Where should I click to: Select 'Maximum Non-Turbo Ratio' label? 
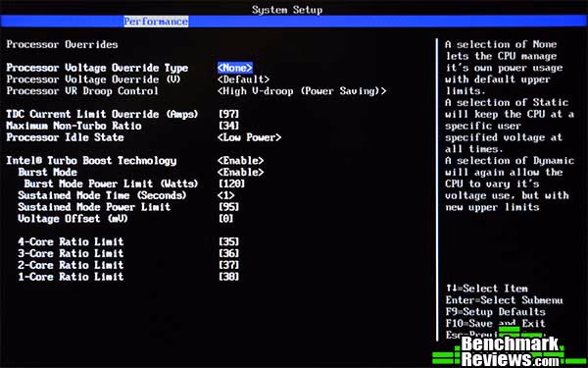pos(73,126)
